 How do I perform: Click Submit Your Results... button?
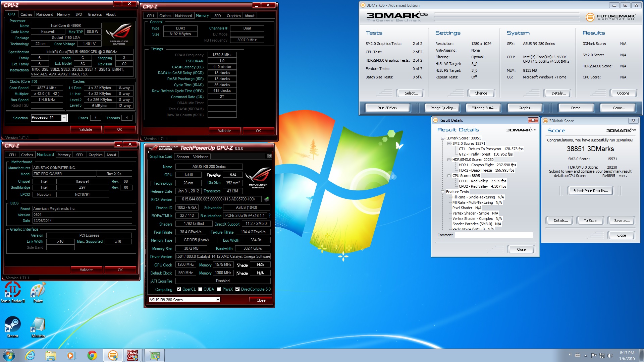[590, 191]
